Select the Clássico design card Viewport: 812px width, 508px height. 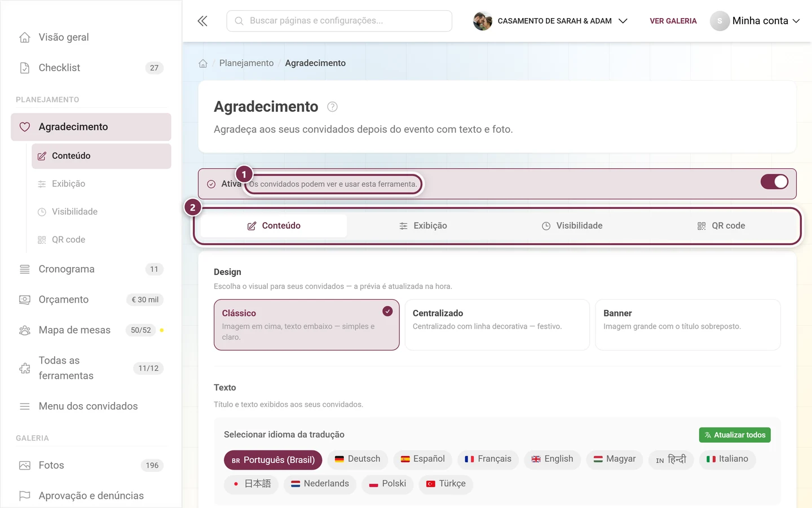point(307,325)
